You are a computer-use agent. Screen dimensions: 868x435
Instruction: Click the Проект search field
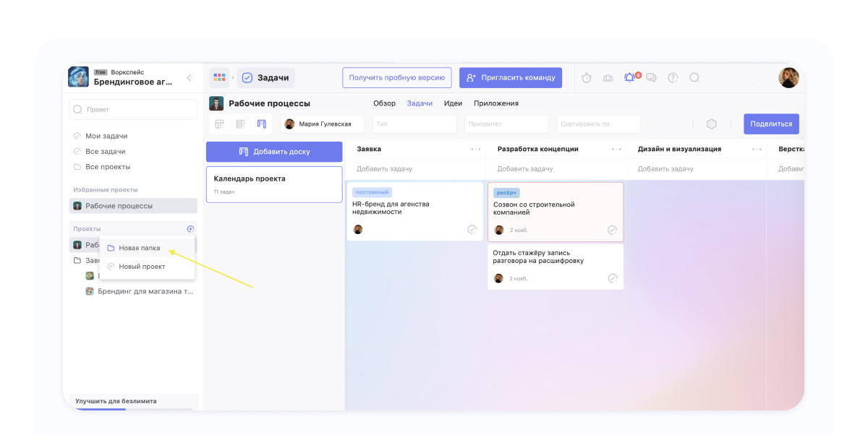133,110
